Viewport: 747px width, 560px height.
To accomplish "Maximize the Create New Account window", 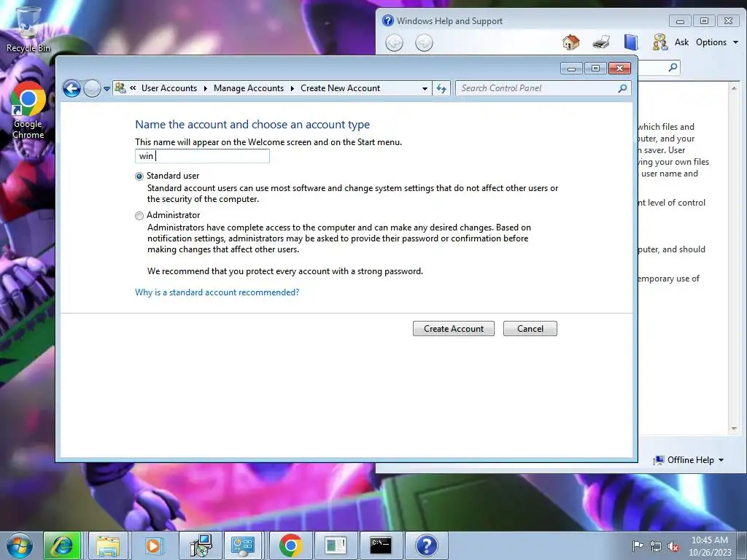I will pyautogui.click(x=595, y=69).
